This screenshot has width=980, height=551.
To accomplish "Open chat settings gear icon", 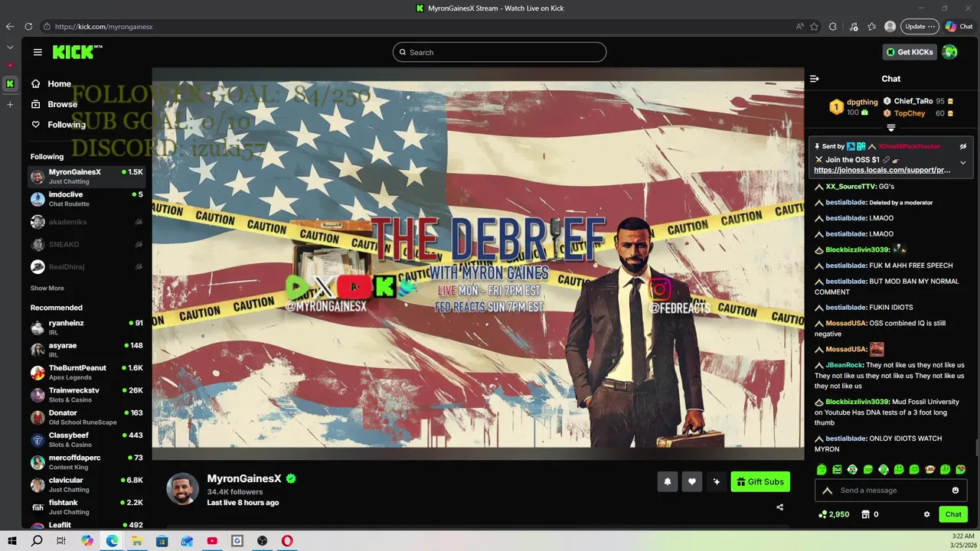I will click(x=927, y=514).
